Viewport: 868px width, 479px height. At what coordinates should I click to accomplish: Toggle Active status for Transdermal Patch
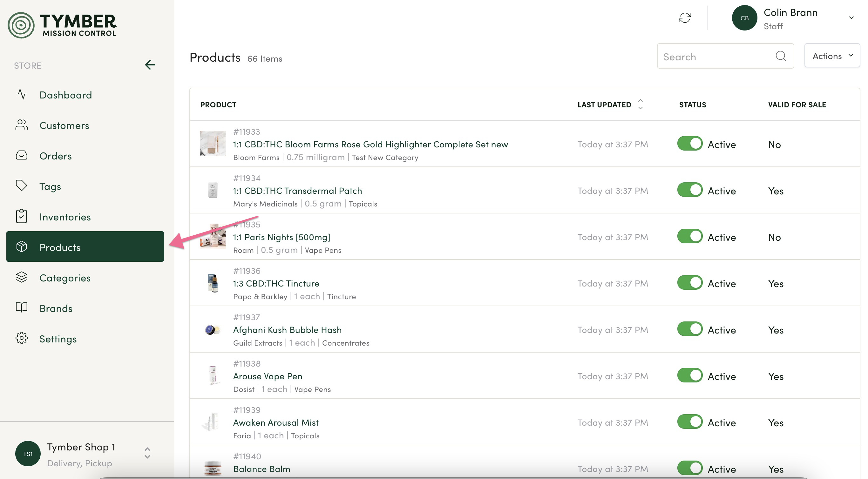pyautogui.click(x=690, y=190)
